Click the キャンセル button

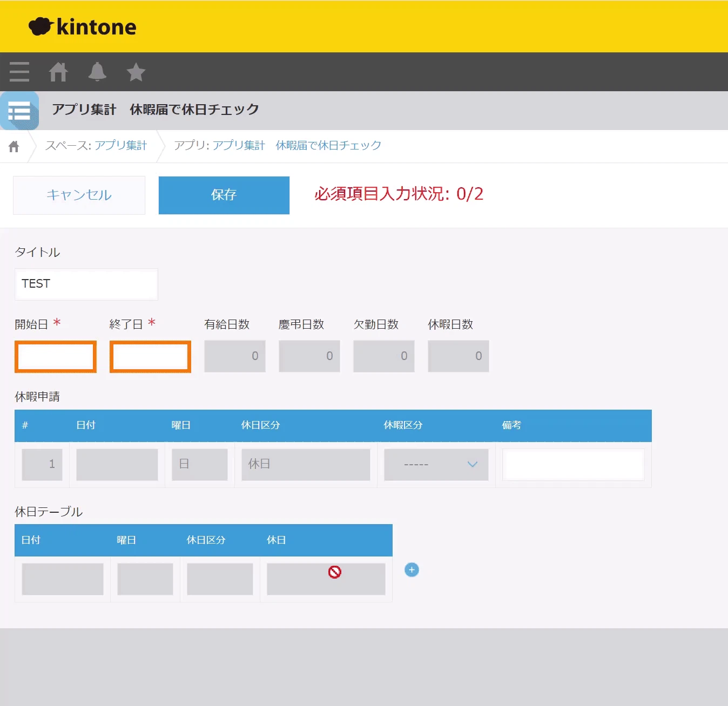(79, 195)
